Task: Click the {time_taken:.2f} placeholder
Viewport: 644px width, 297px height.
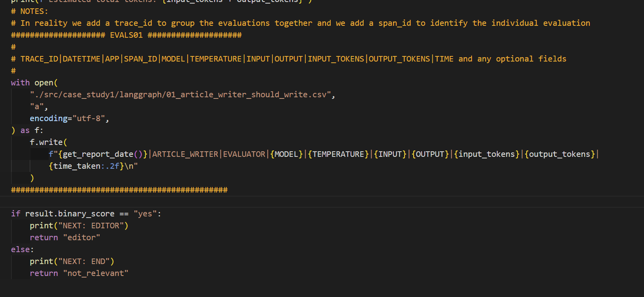Action: (x=86, y=166)
